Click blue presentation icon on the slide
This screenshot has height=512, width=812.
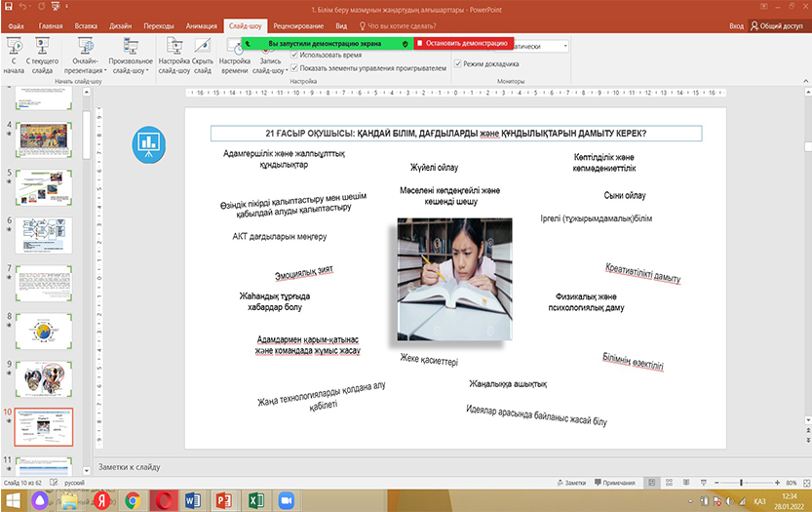[x=148, y=142]
